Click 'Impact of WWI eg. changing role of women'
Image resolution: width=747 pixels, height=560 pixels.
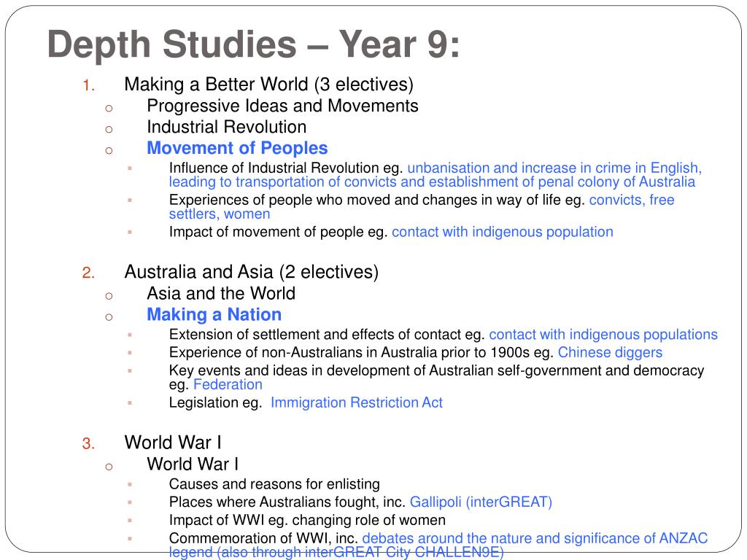pos(307,520)
